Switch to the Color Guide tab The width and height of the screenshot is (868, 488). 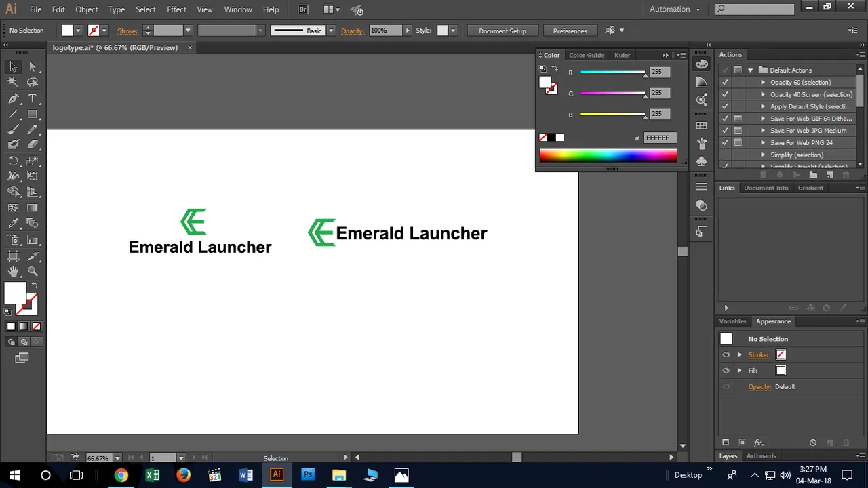(587, 55)
